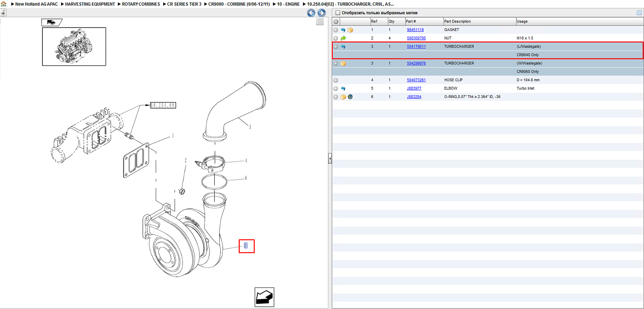Image resolution: width=644 pixels, height=309 pixels.
Task: Click the blue arrow icon in ELBOW row
Action: [x=343, y=89]
